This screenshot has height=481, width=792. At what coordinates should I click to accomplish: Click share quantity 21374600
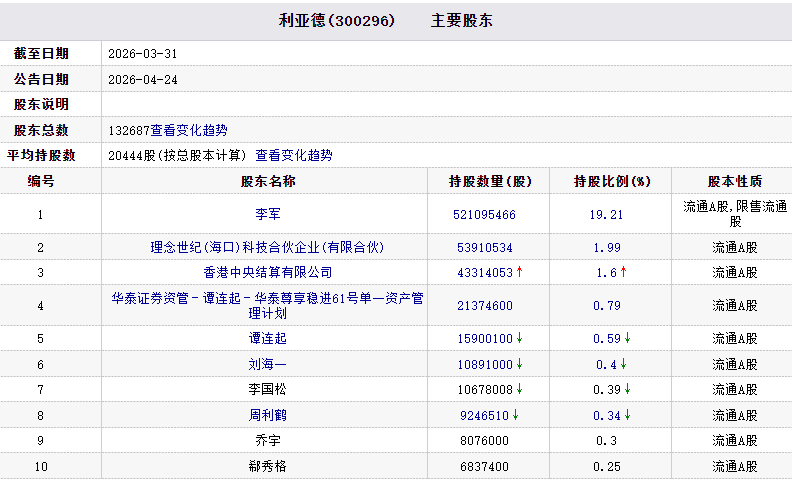point(484,306)
